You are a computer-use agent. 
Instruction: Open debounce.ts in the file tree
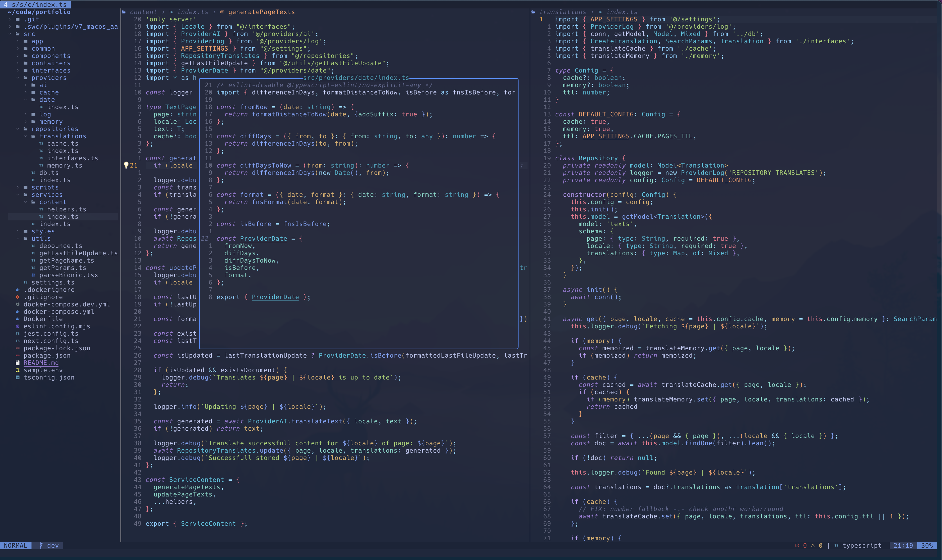61,246
